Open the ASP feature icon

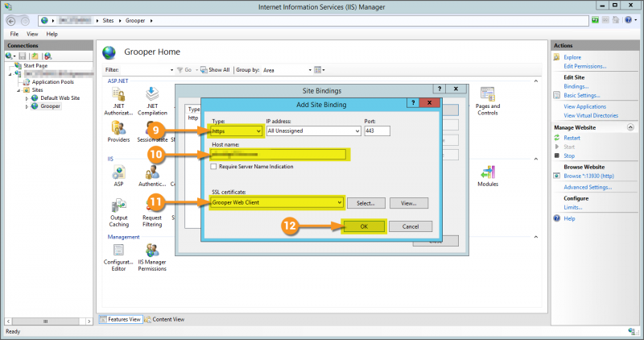pyautogui.click(x=118, y=172)
